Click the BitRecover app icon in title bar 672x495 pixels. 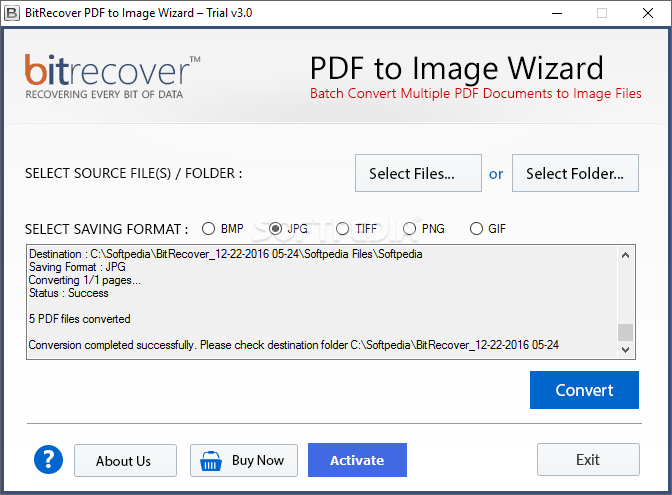[12, 13]
